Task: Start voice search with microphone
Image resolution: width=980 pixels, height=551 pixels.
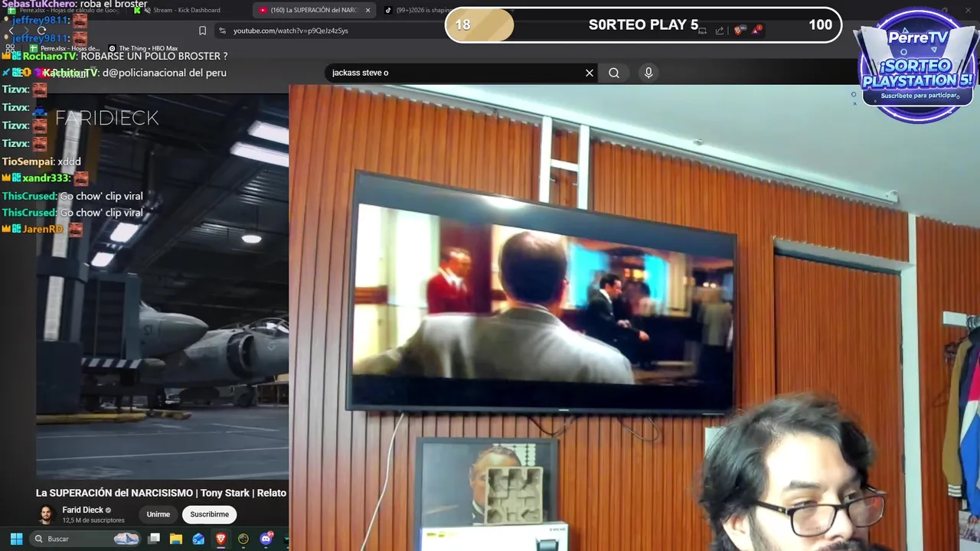Action: (x=648, y=73)
